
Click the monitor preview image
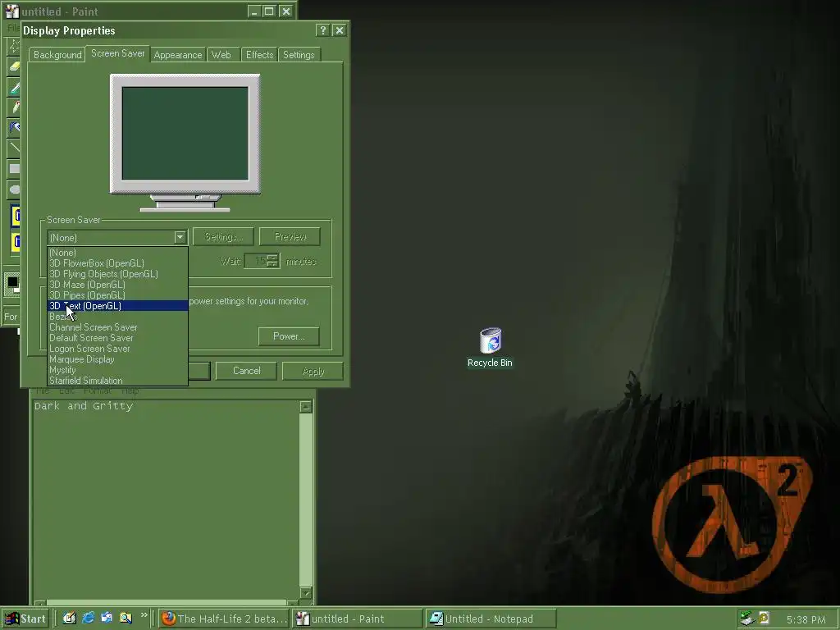pos(185,143)
